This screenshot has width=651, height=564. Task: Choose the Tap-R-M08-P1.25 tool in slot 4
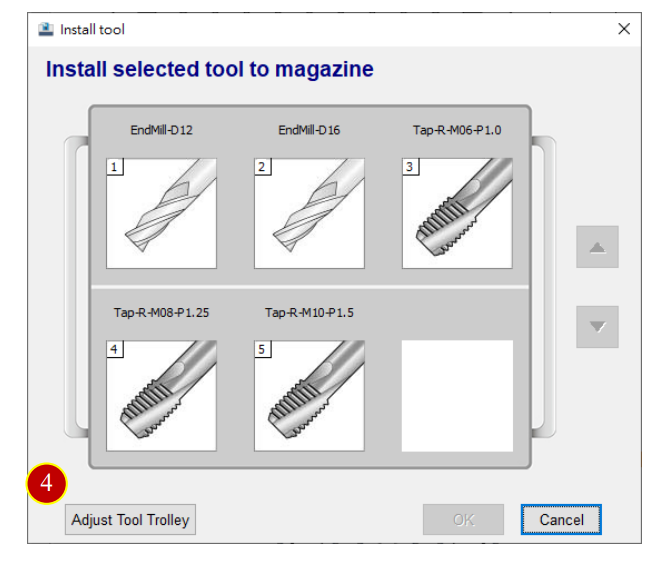click(x=162, y=396)
